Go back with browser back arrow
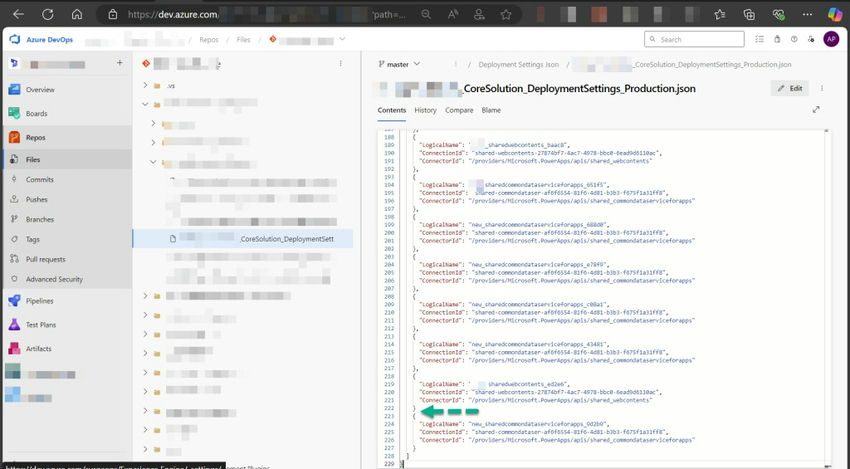850x469 pixels. coord(18,15)
